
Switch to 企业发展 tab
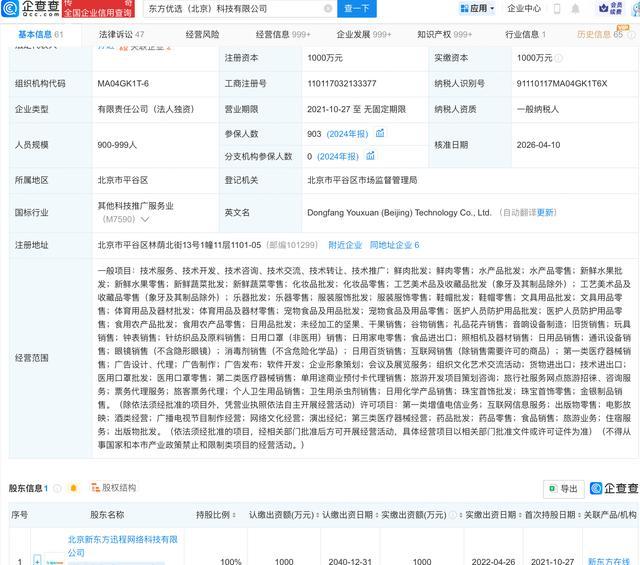click(364, 35)
